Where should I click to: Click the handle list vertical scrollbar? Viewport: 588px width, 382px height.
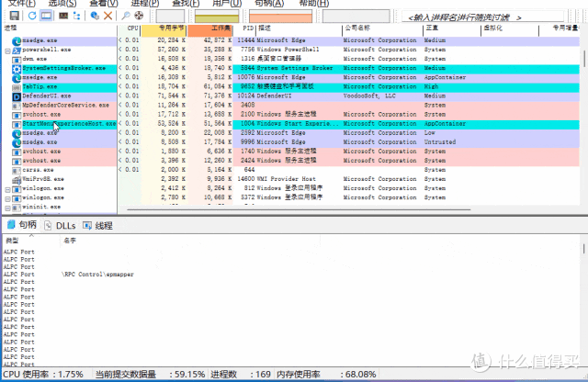click(583, 248)
